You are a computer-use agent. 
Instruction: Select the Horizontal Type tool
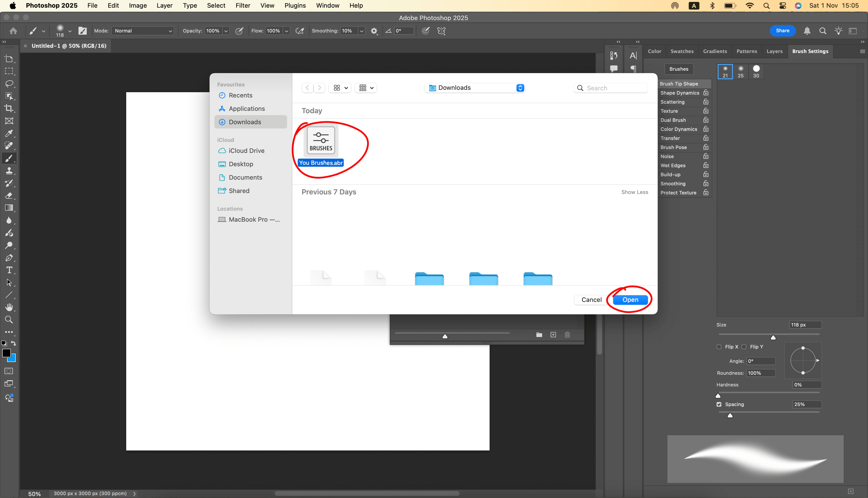[9, 270]
